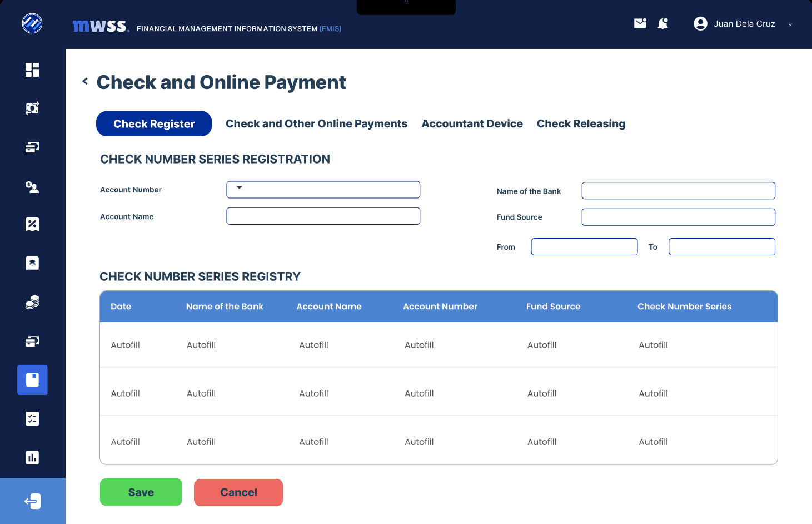Viewport: 812px width, 524px height.
Task: Open the bar chart reports icon
Action: 32,457
